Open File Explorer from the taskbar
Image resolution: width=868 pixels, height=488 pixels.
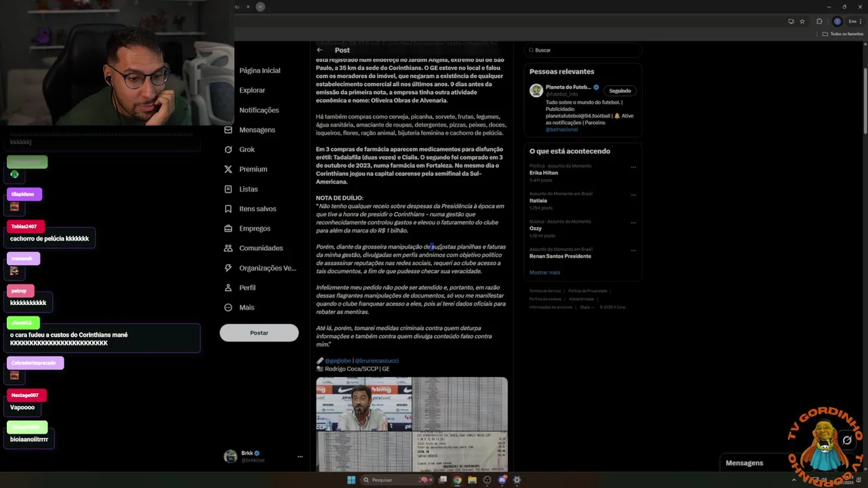tap(473, 480)
